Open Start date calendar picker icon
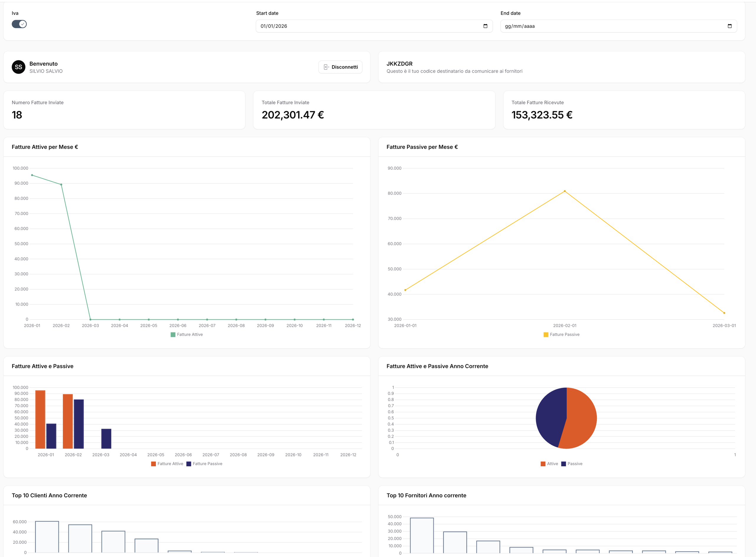The width and height of the screenshot is (756, 557). point(485,26)
